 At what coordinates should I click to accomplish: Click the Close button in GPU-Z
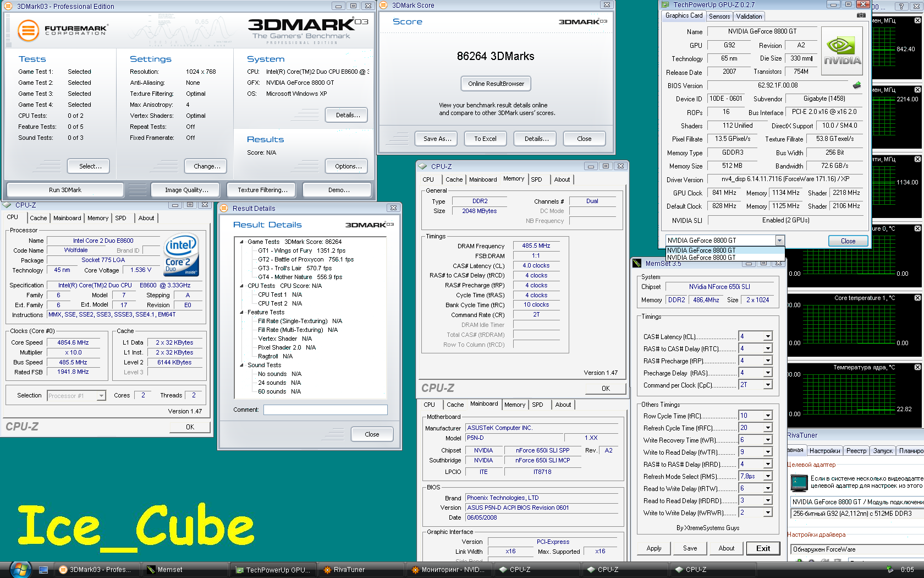(848, 241)
